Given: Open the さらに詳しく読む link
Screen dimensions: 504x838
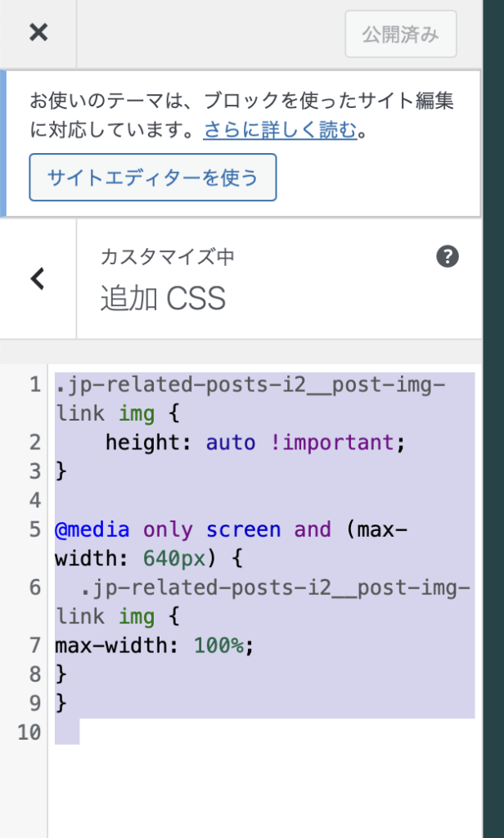Looking at the screenshot, I should 280,130.
